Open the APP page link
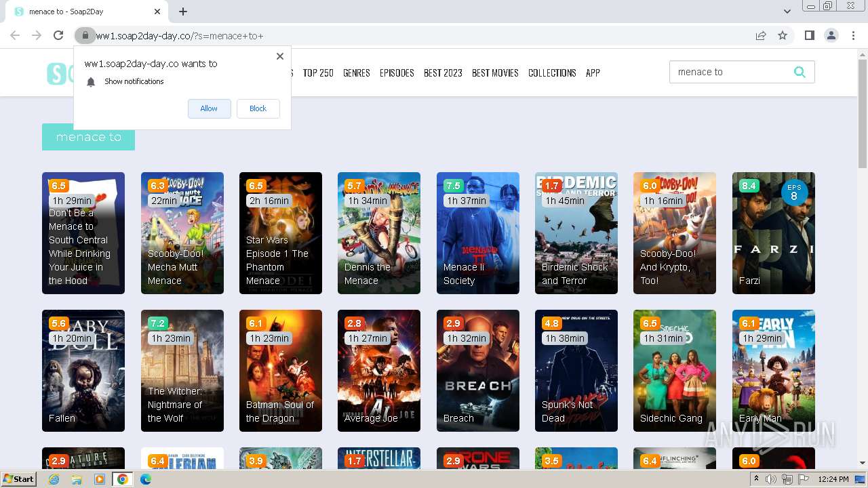Image resolution: width=868 pixels, height=488 pixels. pyautogui.click(x=593, y=73)
